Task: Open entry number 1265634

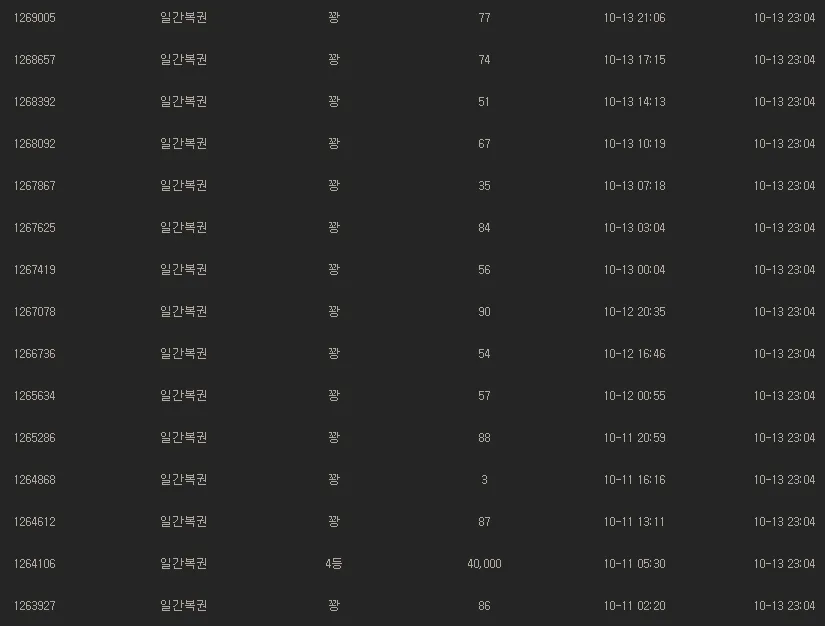Action: [35, 396]
